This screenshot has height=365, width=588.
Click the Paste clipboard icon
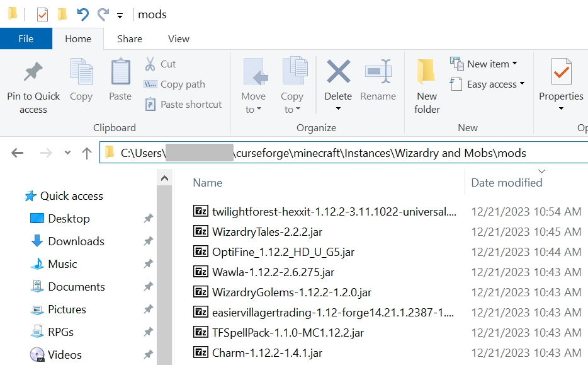pyautogui.click(x=120, y=72)
